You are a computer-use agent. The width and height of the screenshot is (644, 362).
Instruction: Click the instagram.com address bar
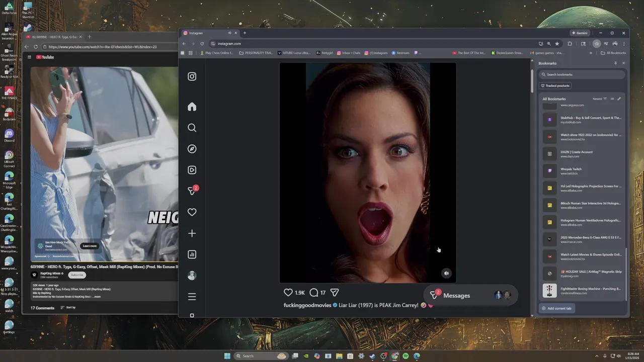372,44
